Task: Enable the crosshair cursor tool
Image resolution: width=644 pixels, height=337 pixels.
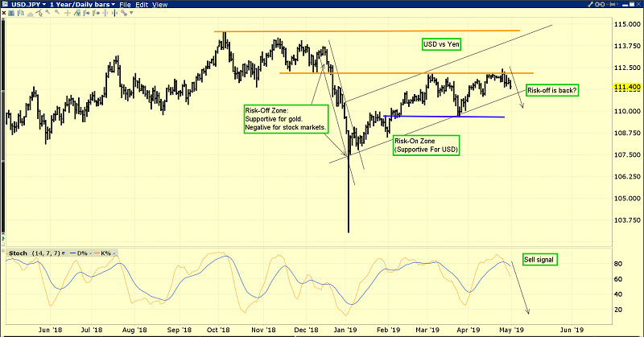Action: pos(68,13)
